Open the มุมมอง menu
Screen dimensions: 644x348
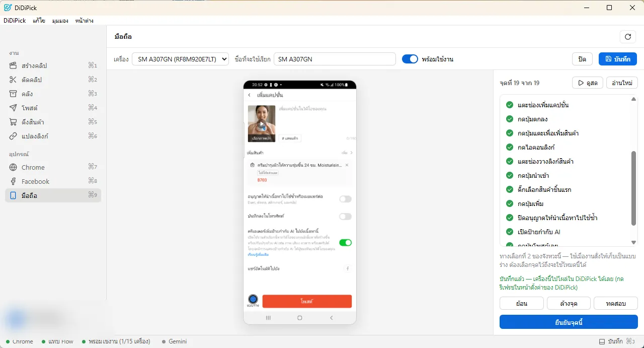60,21
